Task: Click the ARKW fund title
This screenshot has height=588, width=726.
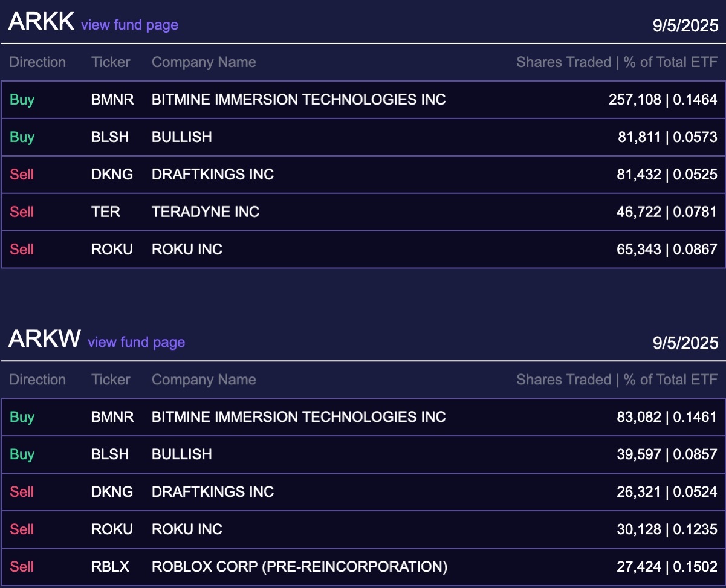Action: point(44,339)
